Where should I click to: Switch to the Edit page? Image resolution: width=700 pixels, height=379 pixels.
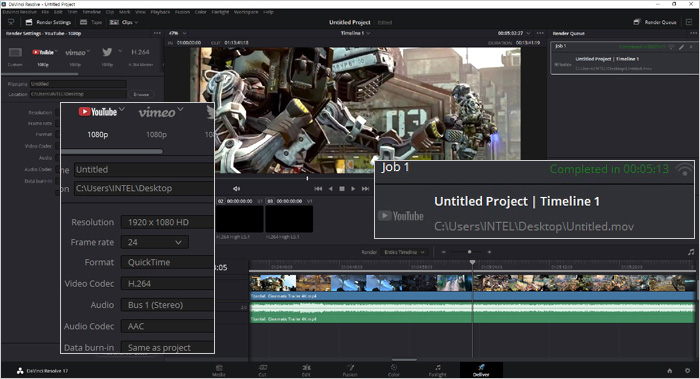click(x=306, y=371)
